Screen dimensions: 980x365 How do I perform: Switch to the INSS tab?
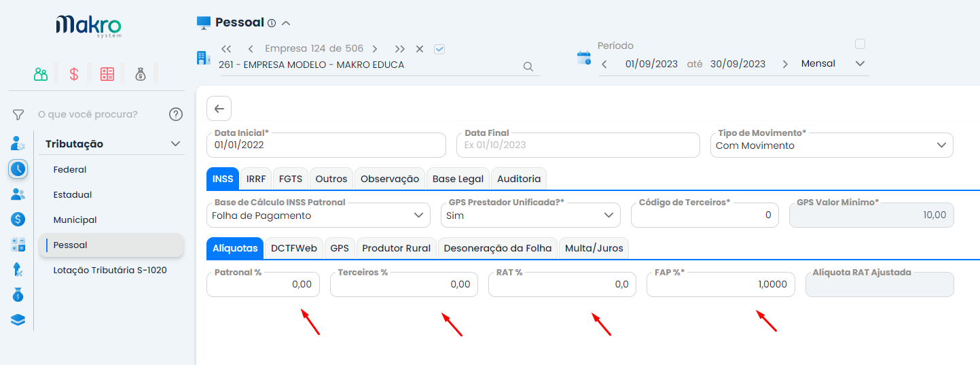[223, 179]
